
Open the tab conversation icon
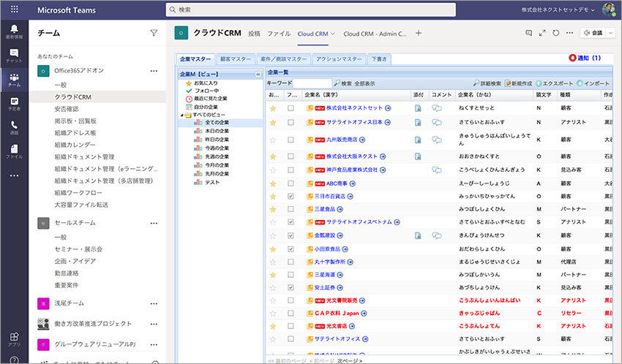(x=528, y=34)
